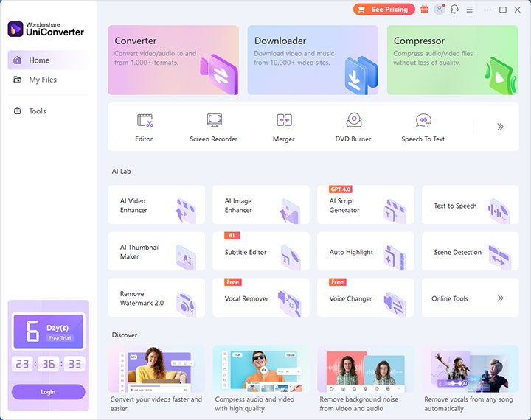Open the headset support icon

[454, 10]
